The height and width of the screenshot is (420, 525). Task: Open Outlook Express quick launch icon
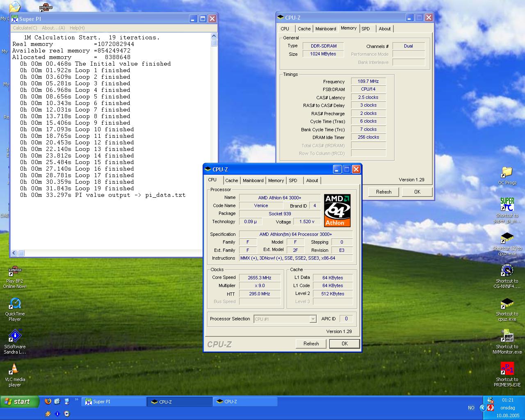pos(57,402)
